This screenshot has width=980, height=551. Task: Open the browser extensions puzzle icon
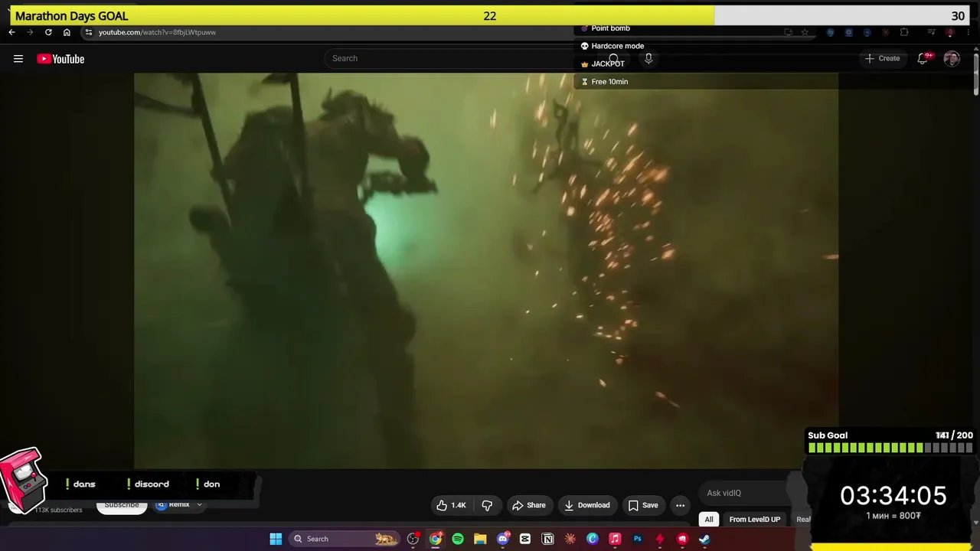coord(904,32)
